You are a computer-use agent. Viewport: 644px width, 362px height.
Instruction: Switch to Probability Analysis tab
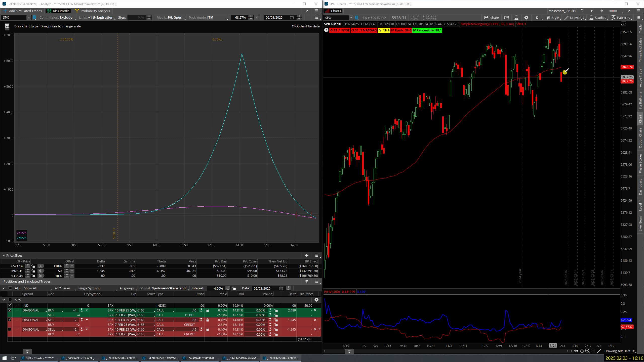[93, 11]
